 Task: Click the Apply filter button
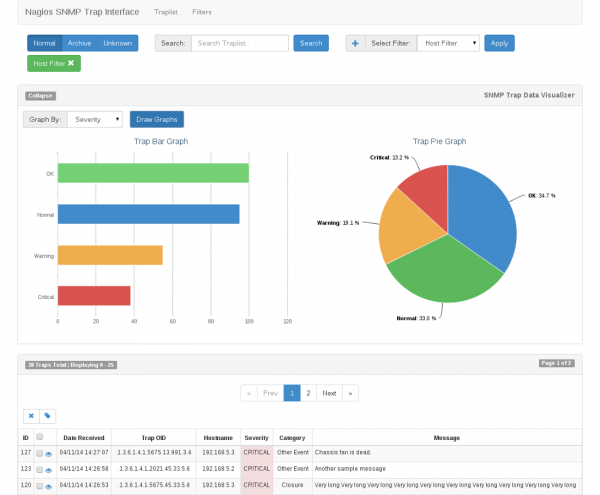pyautogui.click(x=499, y=43)
